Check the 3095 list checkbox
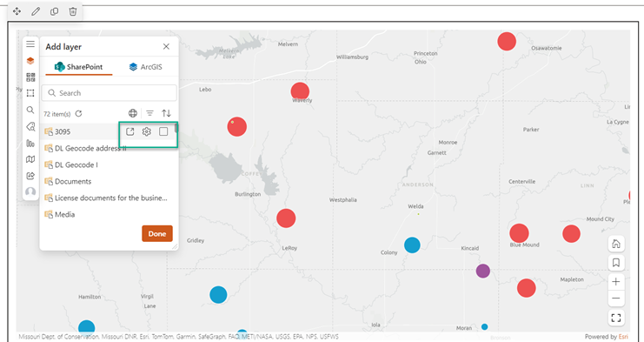The height and width of the screenshot is (342, 644). 163,131
